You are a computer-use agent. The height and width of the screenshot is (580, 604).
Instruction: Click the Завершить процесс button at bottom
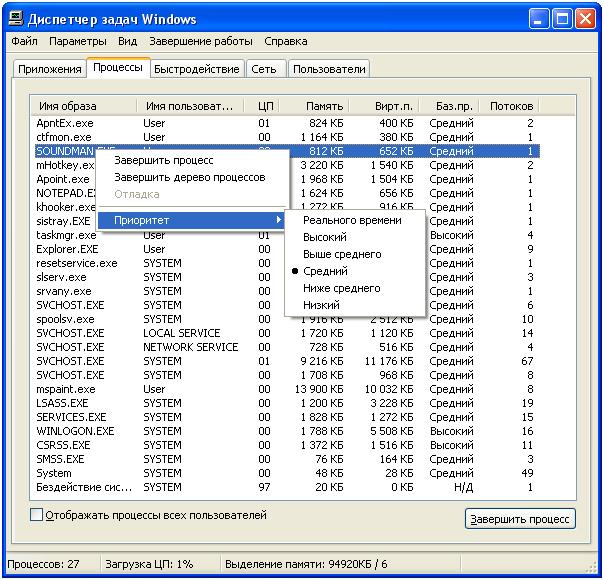tap(520, 519)
